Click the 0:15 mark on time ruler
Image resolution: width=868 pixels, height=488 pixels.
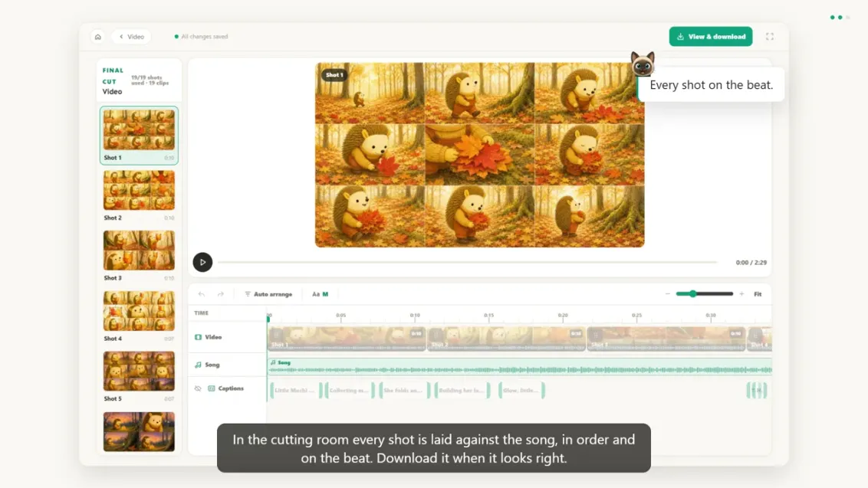pos(488,316)
